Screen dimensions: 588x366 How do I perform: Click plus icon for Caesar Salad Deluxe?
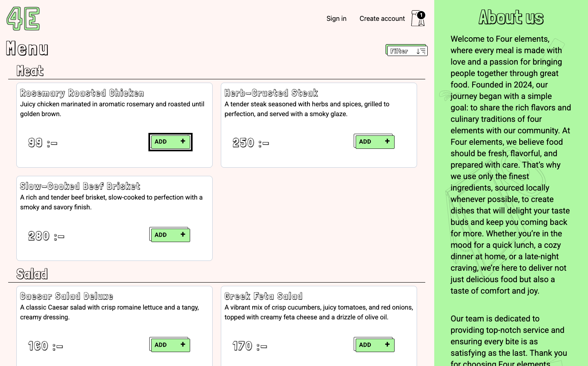coord(183,344)
